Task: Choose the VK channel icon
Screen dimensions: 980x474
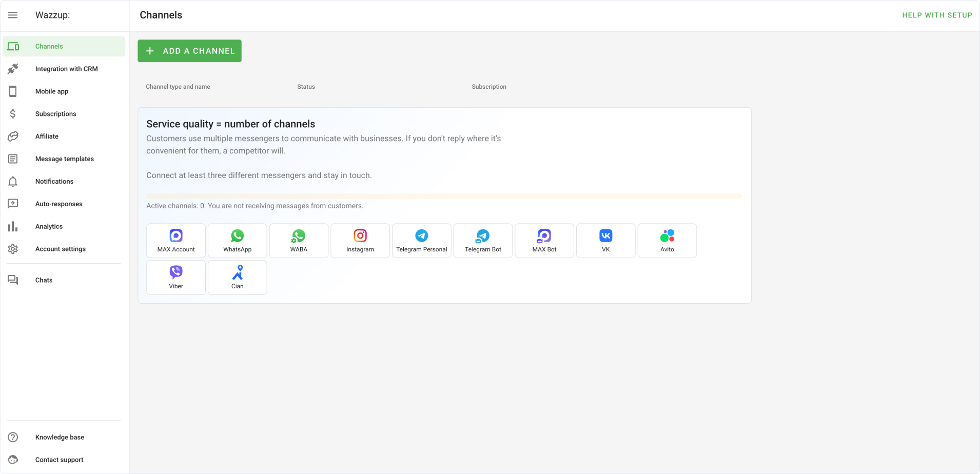Action: (x=605, y=235)
